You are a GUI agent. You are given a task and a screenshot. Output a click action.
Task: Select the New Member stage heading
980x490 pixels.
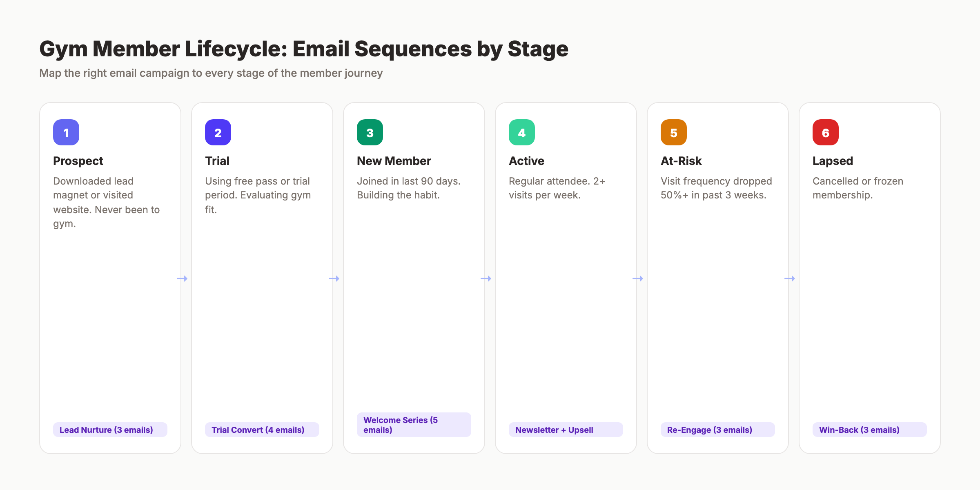394,160
